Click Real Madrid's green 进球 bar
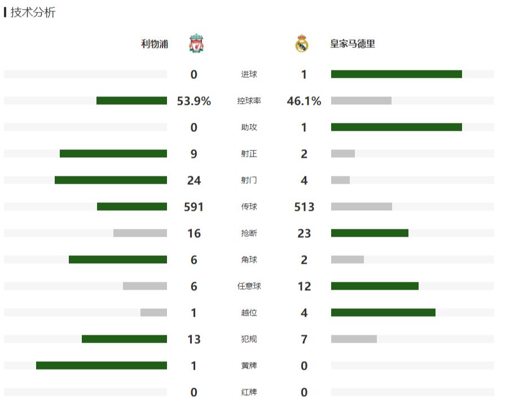This screenshot has width=532, height=399. coord(396,74)
